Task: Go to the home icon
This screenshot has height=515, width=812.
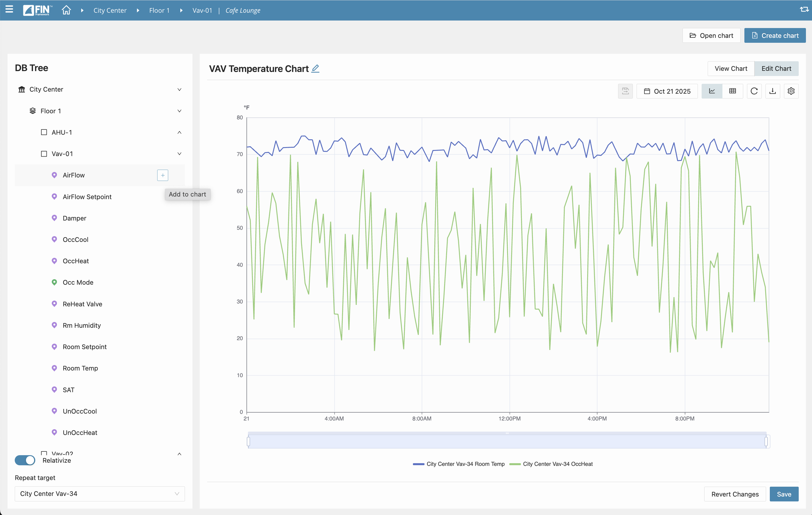Action: [66, 10]
